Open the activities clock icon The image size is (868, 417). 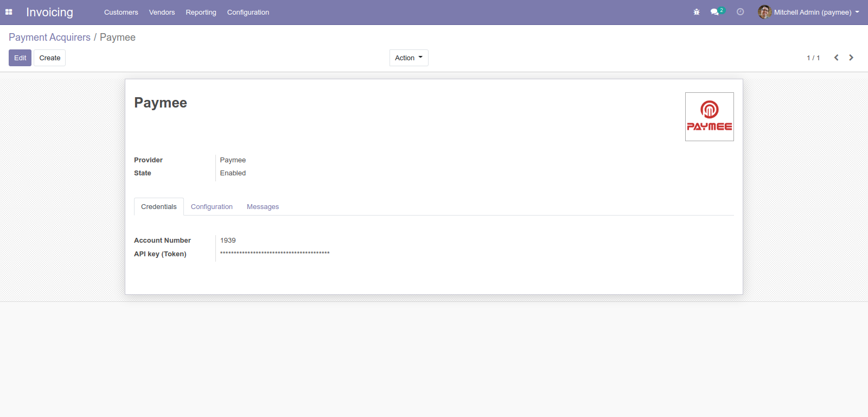(x=740, y=12)
